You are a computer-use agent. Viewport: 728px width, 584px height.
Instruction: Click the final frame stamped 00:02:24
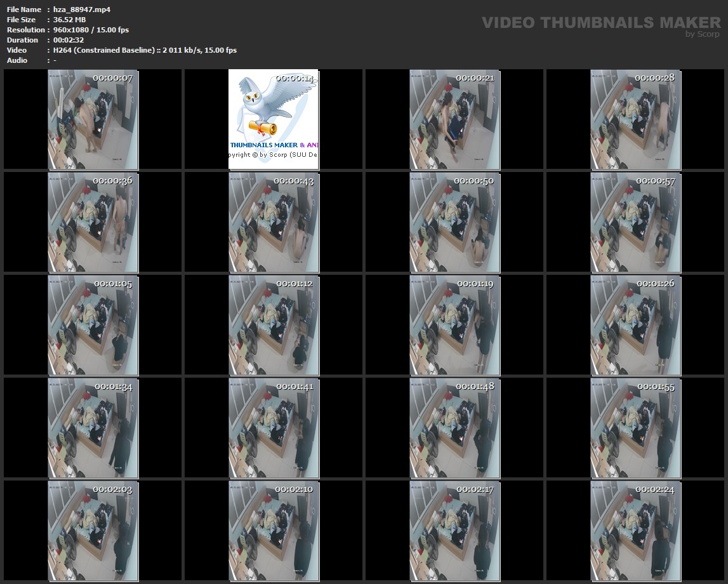pyautogui.click(x=635, y=531)
